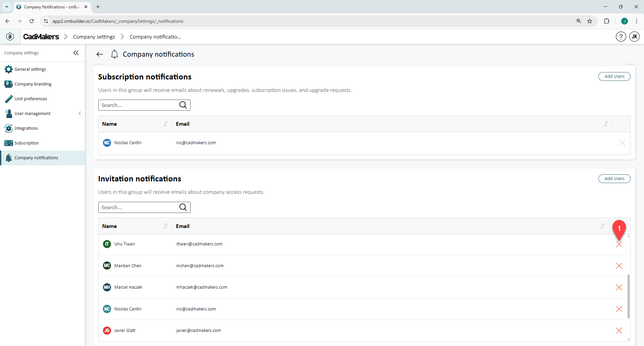Click the Marcel Haczek MH avatar
Image resolution: width=644 pixels, height=346 pixels.
(x=107, y=287)
